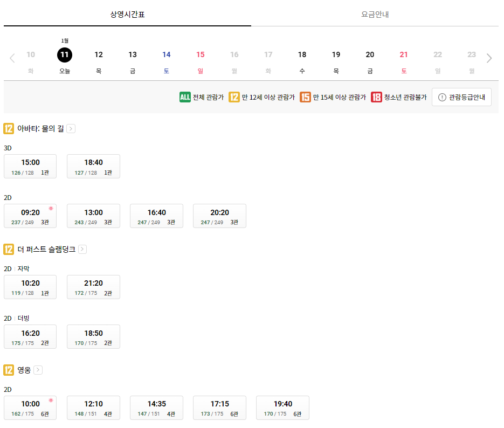Select today's date, January 11
Image resolution: width=504 pixels, height=428 pixels.
click(x=64, y=54)
